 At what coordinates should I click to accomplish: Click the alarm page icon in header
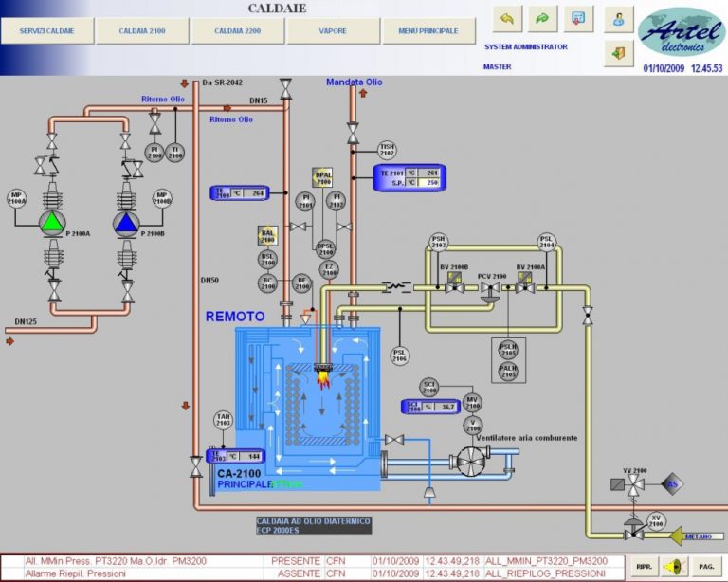coord(578,19)
